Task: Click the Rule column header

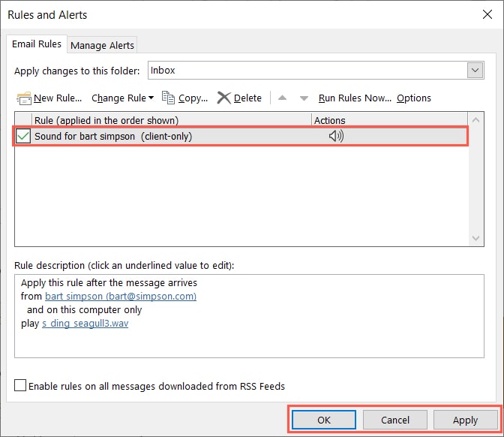Action: (x=172, y=120)
